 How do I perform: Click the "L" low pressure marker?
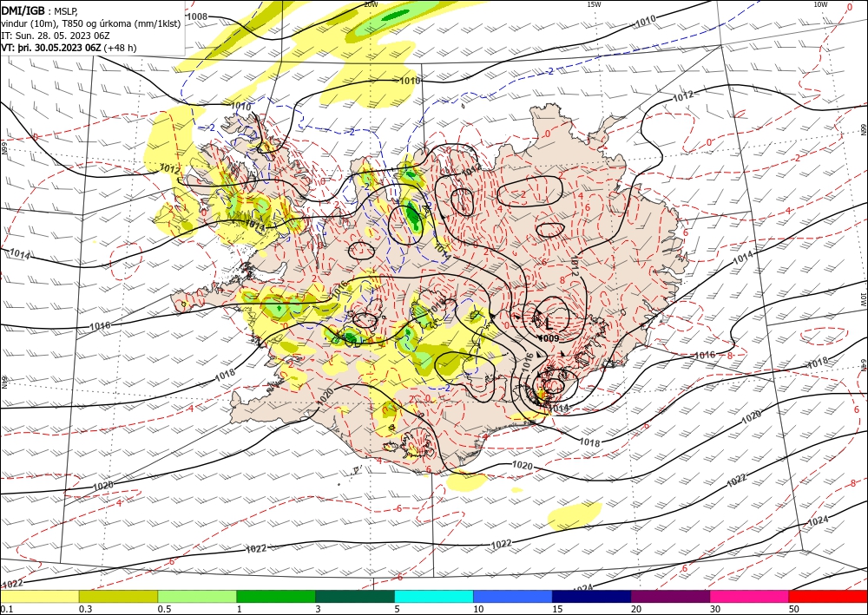pyautogui.click(x=549, y=324)
